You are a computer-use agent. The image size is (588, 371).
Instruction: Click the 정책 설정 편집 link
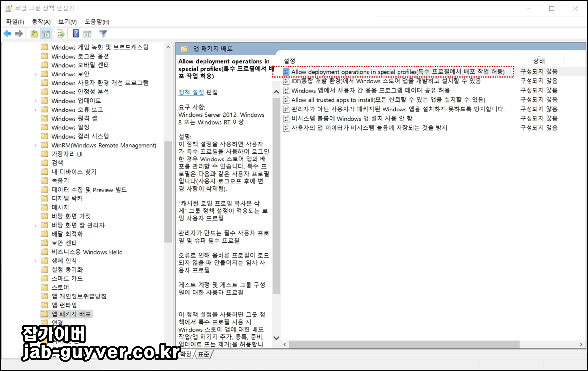(x=191, y=93)
